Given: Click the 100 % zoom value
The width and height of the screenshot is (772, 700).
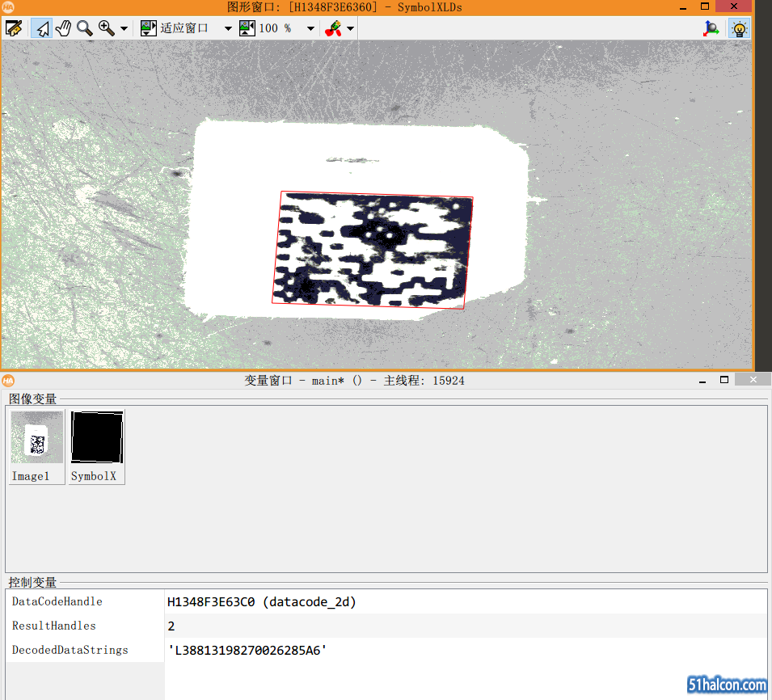Looking at the screenshot, I should [x=275, y=28].
